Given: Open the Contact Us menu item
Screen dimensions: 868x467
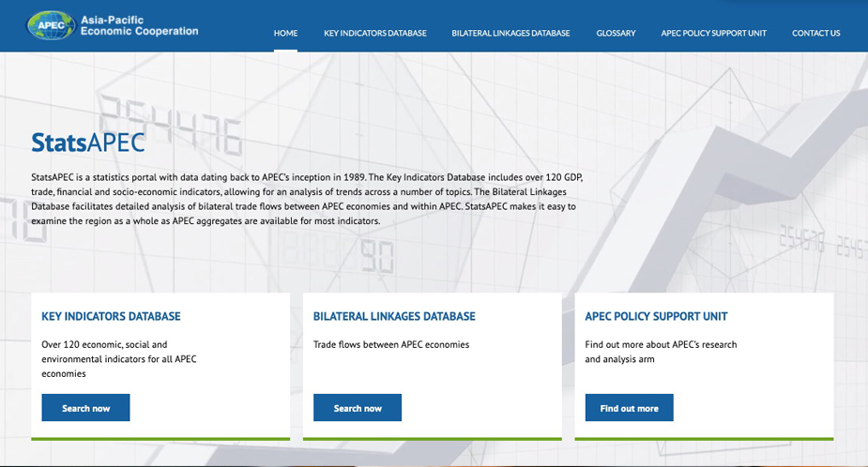Looking at the screenshot, I should 816,33.
